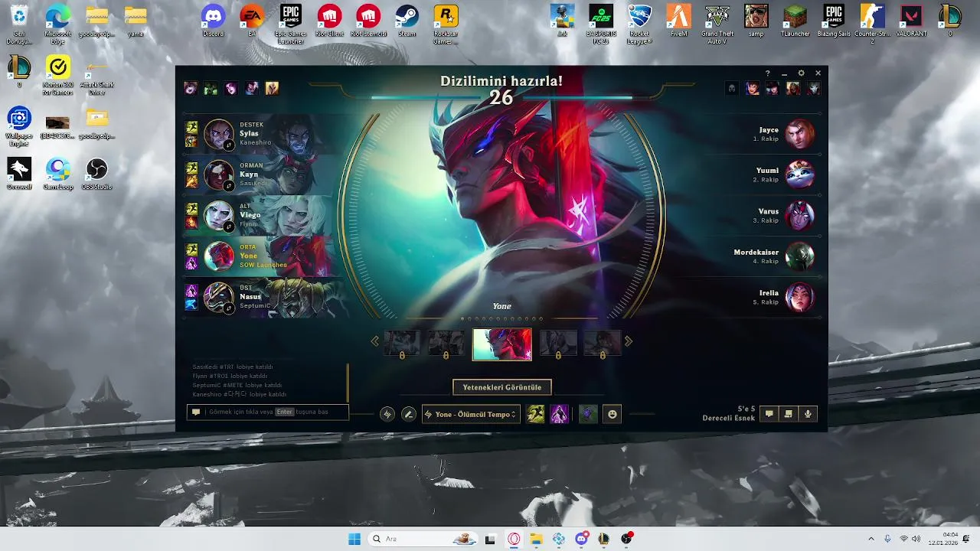Image resolution: width=980 pixels, height=551 pixels.
Task: Open Opera browser from taskbar
Action: pyautogui.click(x=514, y=539)
